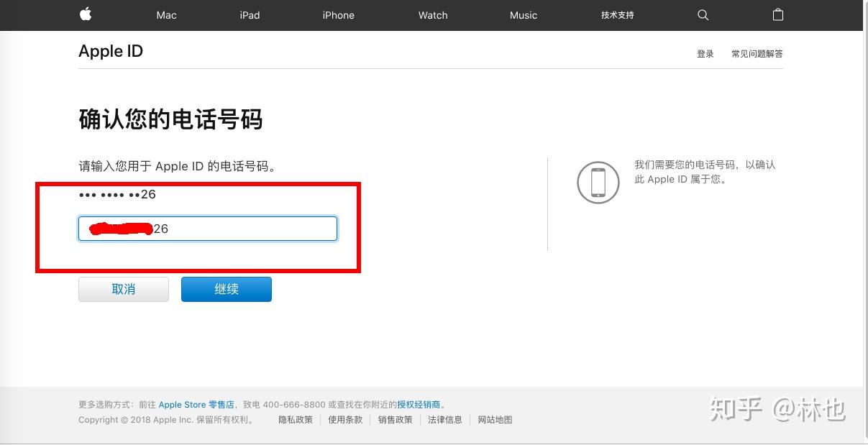868x445 pixels.
Task: Open the 网站地图 page
Action: tap(495, 419)
